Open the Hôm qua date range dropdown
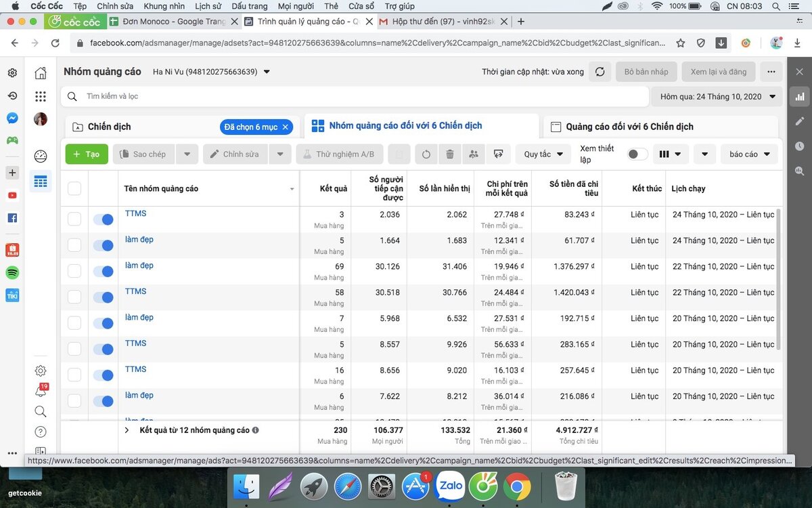 coord(717,97)
